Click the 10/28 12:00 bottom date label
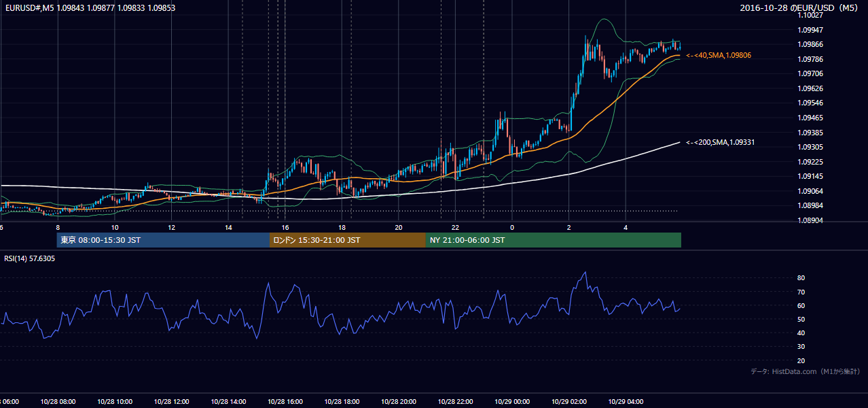Screen dimensions: 868x408 point(171,401)
